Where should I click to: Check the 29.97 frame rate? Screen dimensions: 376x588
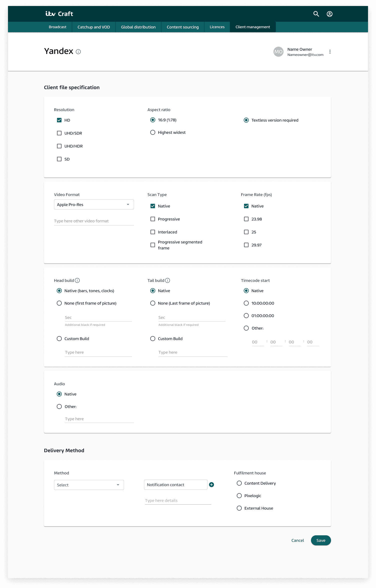click(x=246, y=245)
